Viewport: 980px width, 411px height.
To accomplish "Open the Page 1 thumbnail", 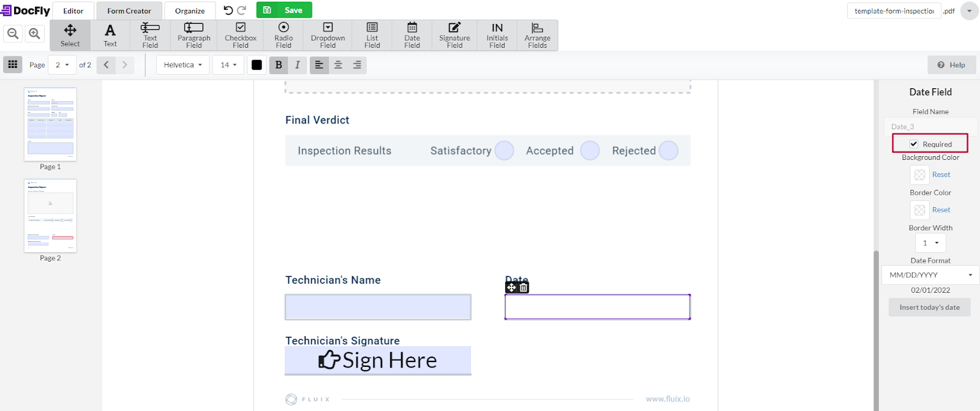I will (x=50, y=124).
